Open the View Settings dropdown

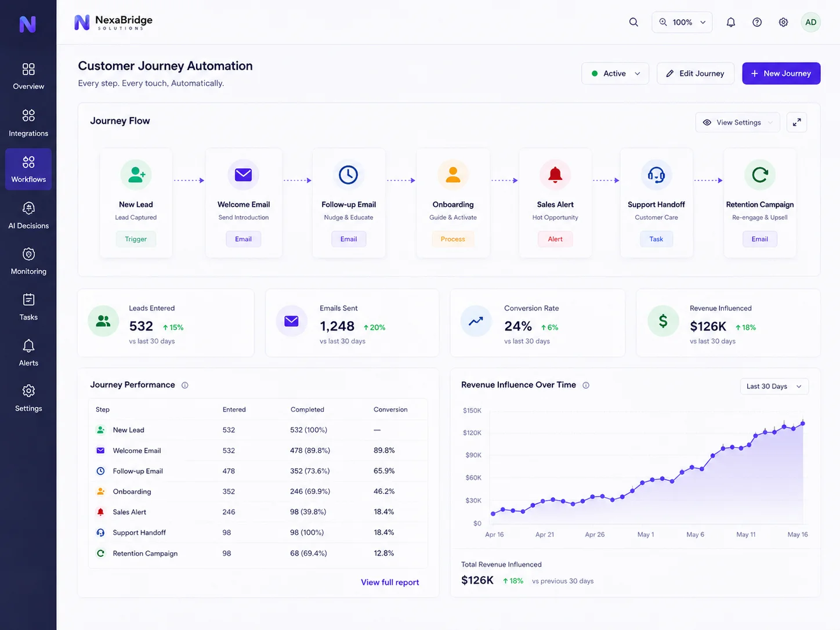(x=738, y=122)
